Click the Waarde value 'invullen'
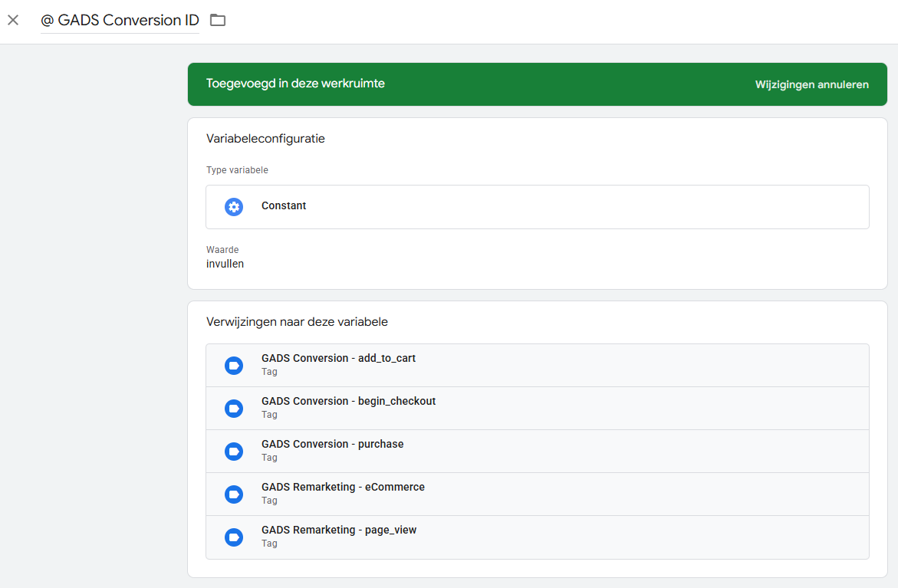The width and height of the screenshot is (898, 588). (x=225, y=264)
